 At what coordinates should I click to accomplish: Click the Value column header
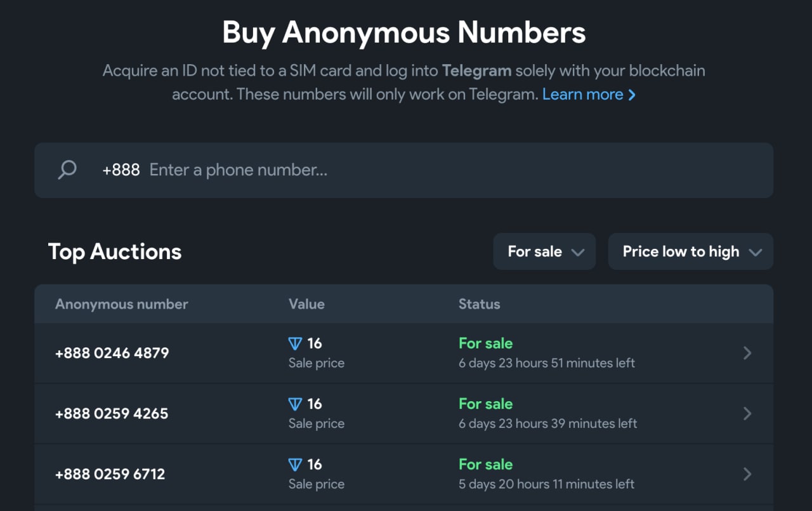306,304
